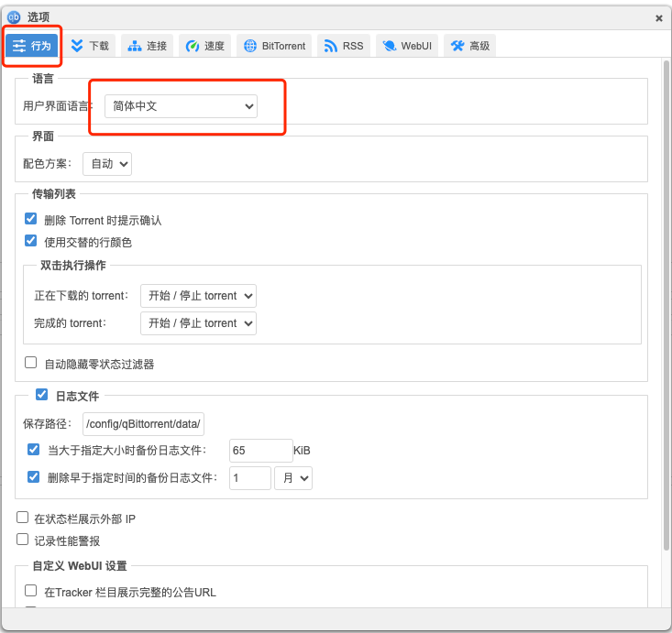Screen dimensions: 672x633
Task: Switch to the 下载 tab
Action: coord(89,46)
